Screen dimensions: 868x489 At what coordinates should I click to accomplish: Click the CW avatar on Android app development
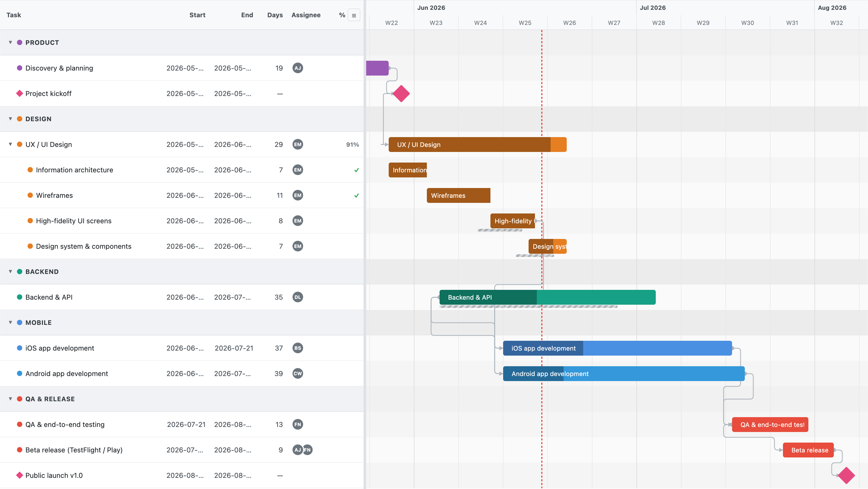[298, 373]
